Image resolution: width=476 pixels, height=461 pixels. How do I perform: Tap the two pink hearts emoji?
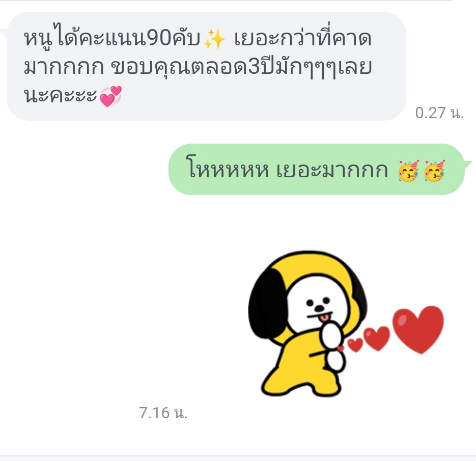click(x=110, y=97)
